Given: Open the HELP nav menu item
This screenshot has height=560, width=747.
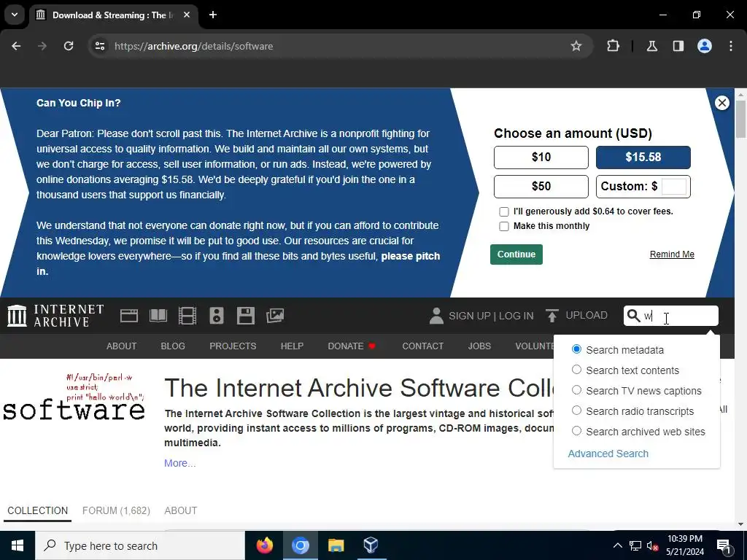Looking at the screenshot, I should [292, 346].
